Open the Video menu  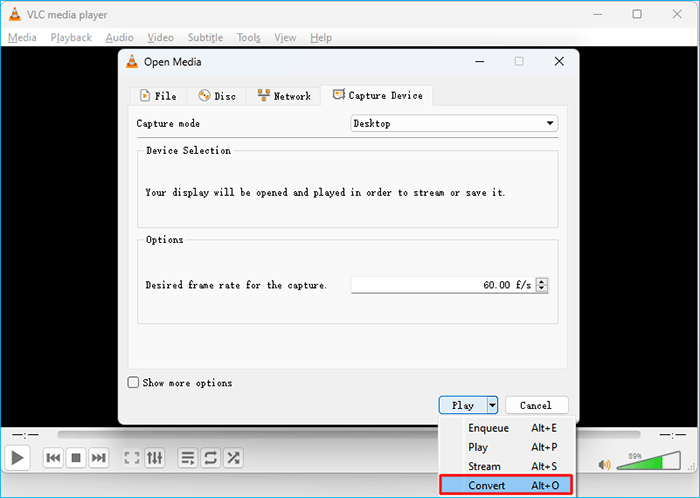point(160,37)
